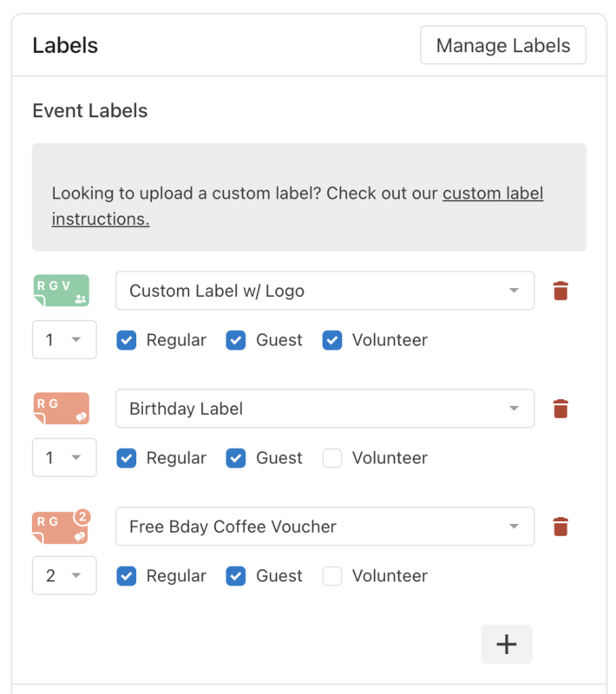The width and height of the screenshot is (616, 694).
Task: Uncheck Guest for Custom Label w/ Logo
Action: [235, 340]
